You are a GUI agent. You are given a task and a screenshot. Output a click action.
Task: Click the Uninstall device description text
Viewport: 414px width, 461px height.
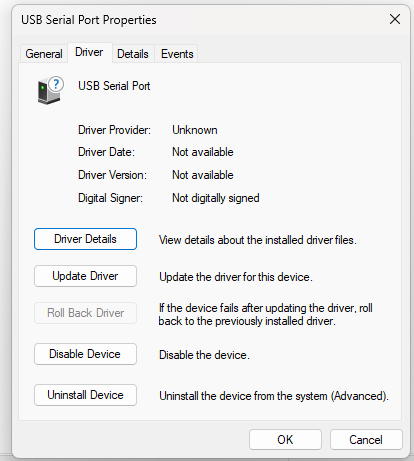(274, 396)
